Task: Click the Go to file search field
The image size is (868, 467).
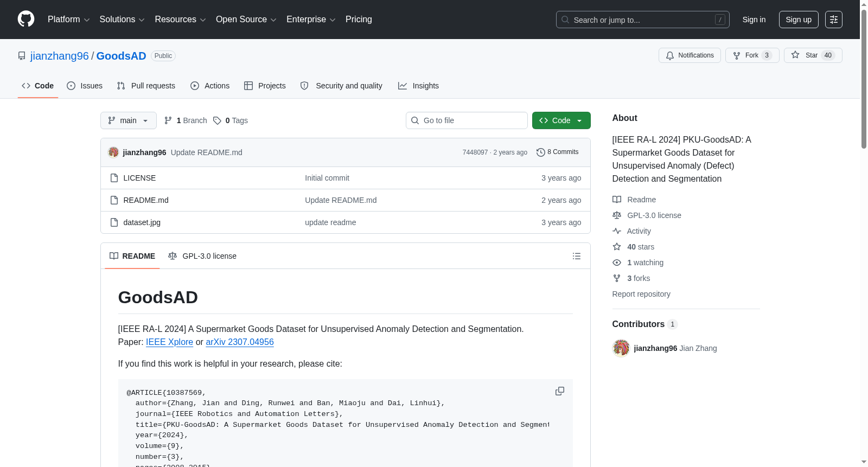Action: [467, 120]
